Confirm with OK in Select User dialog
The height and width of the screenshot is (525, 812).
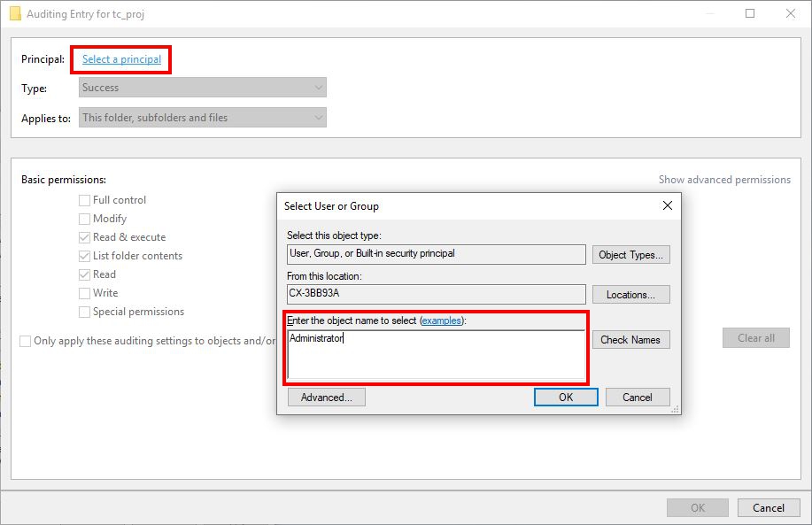(566, 398)
